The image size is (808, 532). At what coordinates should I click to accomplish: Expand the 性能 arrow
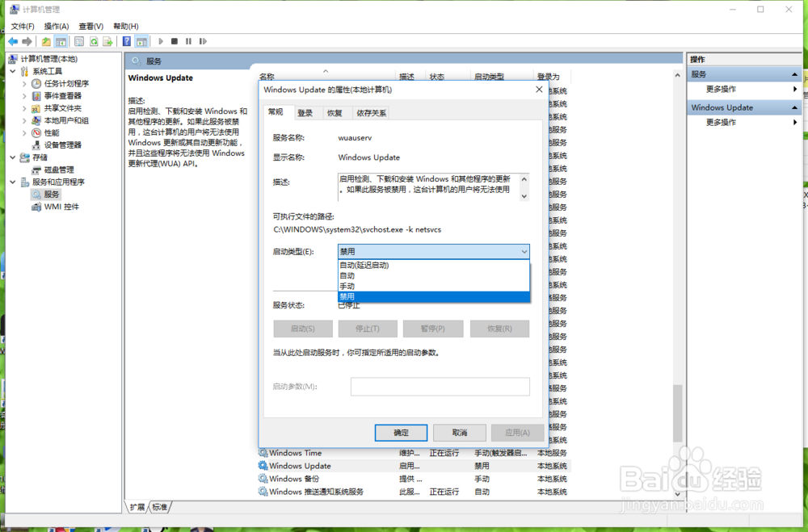point(24,133)
